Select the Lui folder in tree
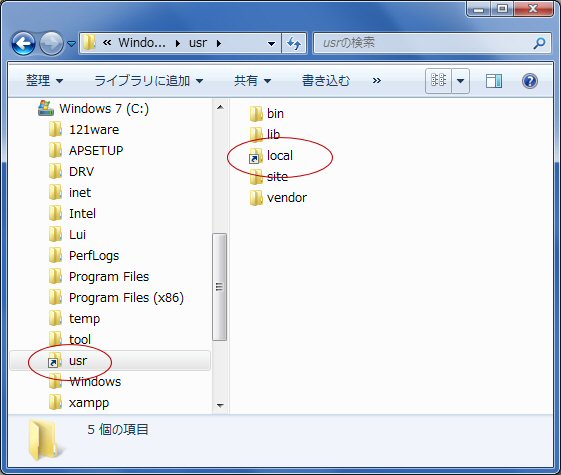Image resolution: width=561 pixels, height=475 pixels. pos(77,235)
